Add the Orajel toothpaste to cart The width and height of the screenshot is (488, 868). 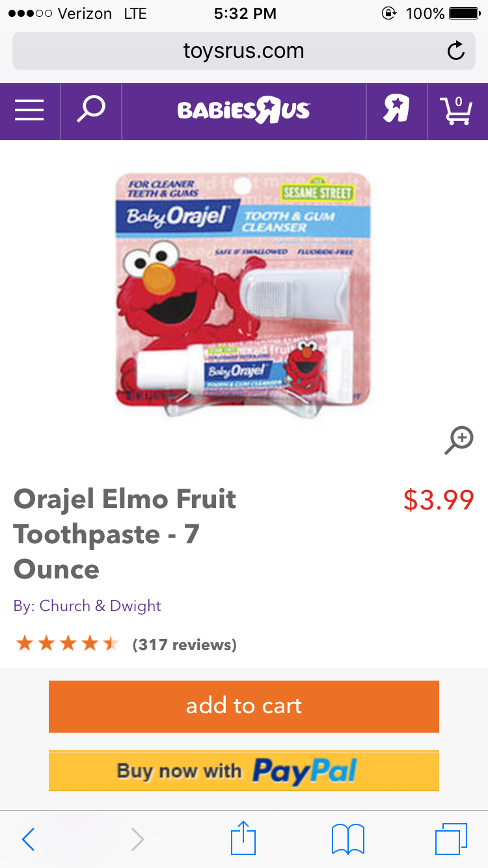click(244, 707)
